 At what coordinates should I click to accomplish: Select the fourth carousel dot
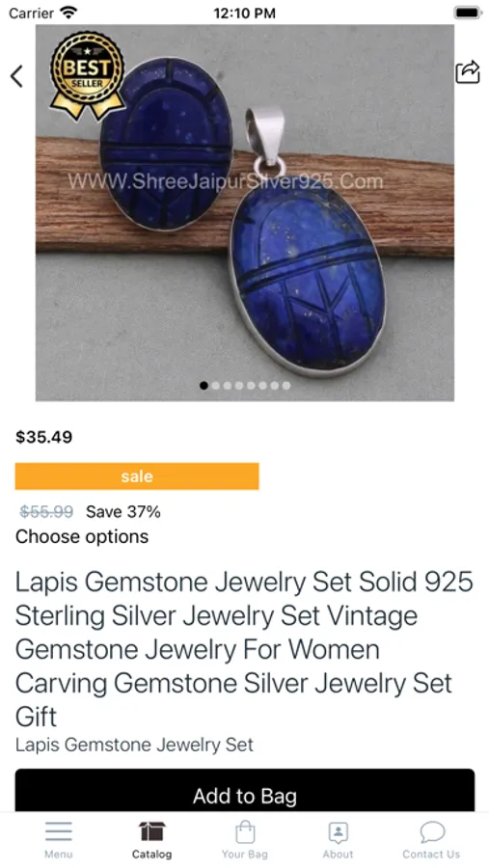(x=239, y=385)
